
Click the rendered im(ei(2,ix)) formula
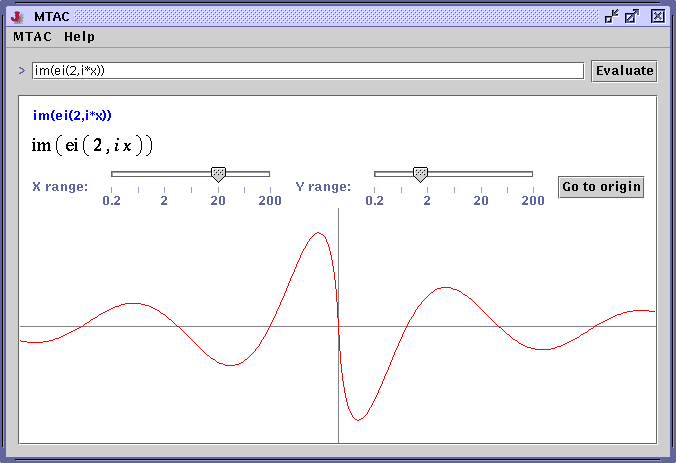[92, 145]
